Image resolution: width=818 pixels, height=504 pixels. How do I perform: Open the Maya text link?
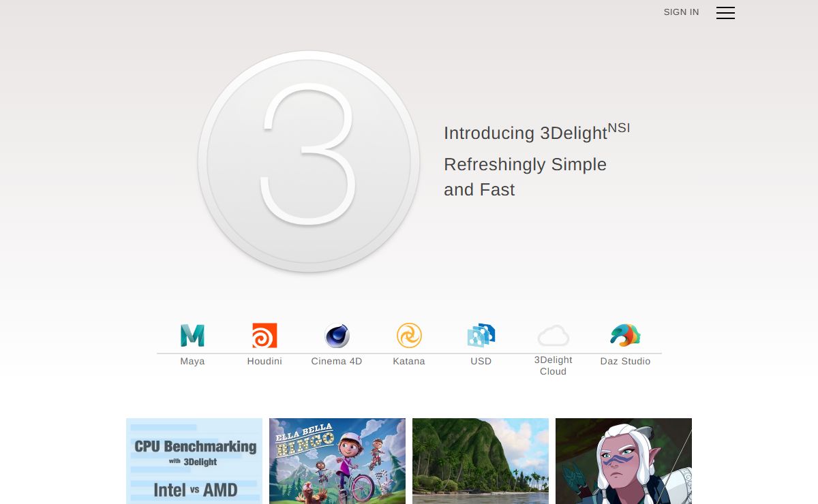(x=192, y=361)
